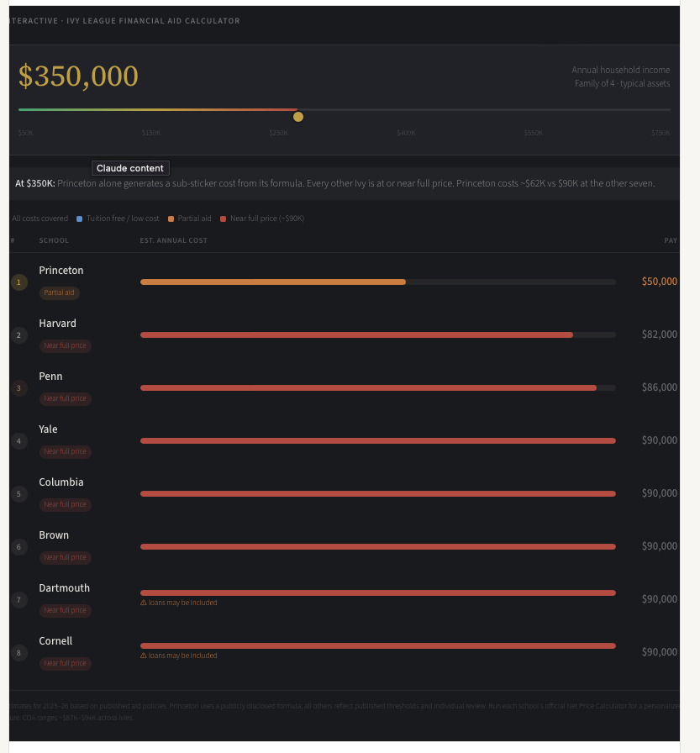Click the rank 4 badge beside Yale
Viewport: 700px width, 753px height.
(19, 441)
